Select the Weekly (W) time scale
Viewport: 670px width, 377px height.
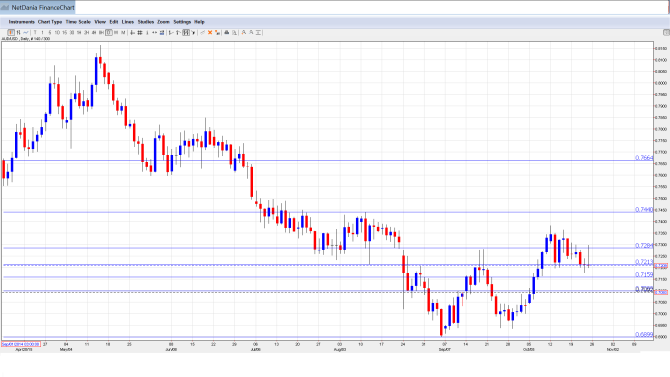[x=116, y=32]
